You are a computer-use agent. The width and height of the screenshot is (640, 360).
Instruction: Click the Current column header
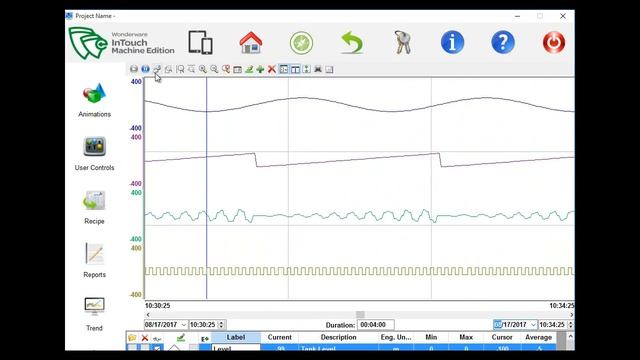click(x=280, y=337)
